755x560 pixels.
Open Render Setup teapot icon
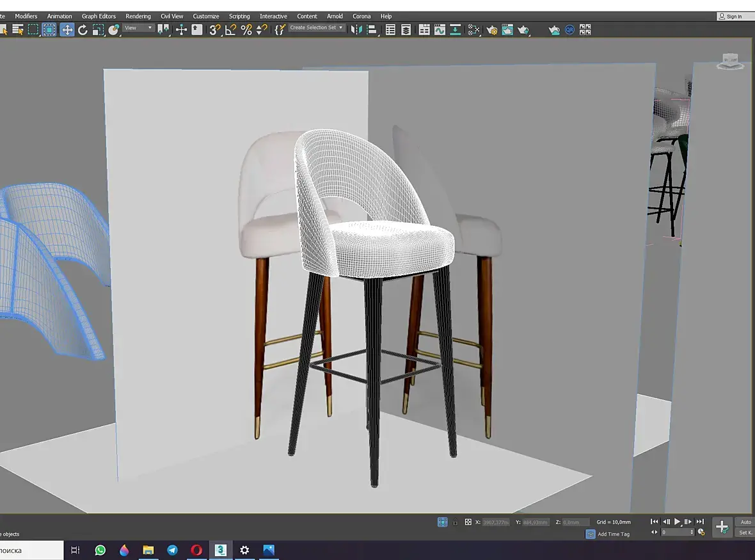pyautogui.click(x=491, y=30)
